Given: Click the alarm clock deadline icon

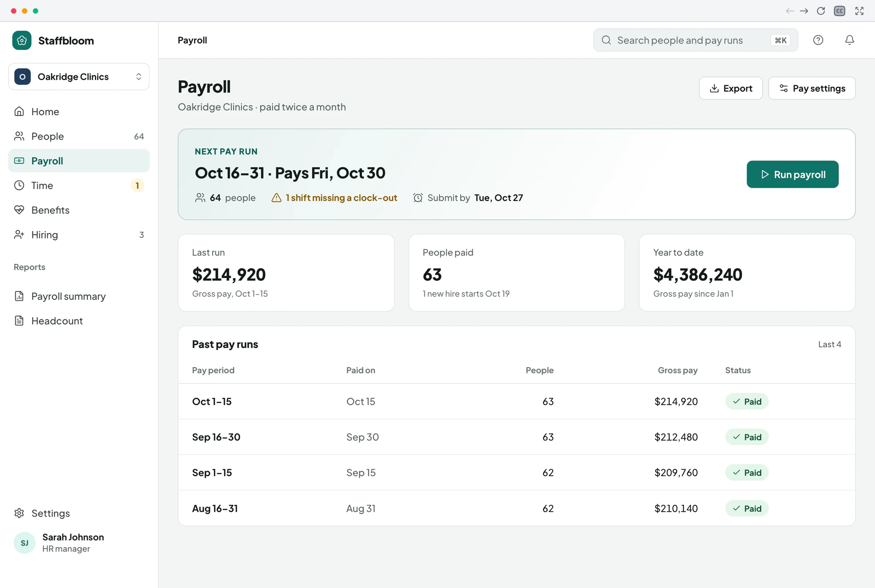Looking at the screenshot, I should click(418, 198).
